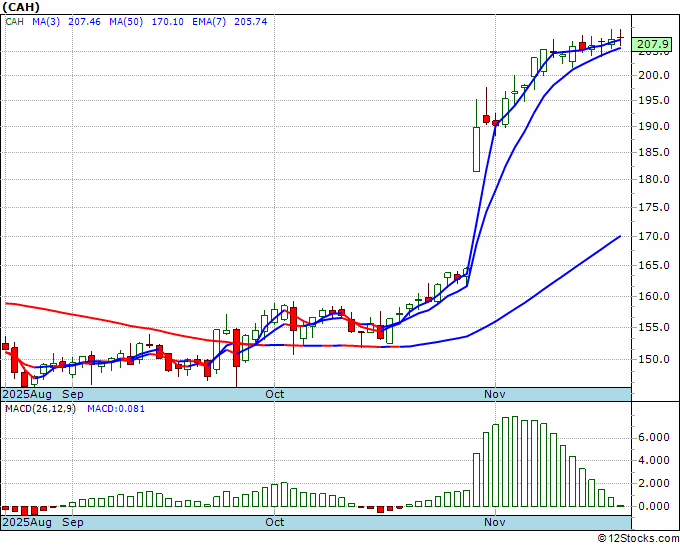The width and height of the screenshot is (680, 546).
Task: Click the 180.0 price axis label
Action: (654, 180)
